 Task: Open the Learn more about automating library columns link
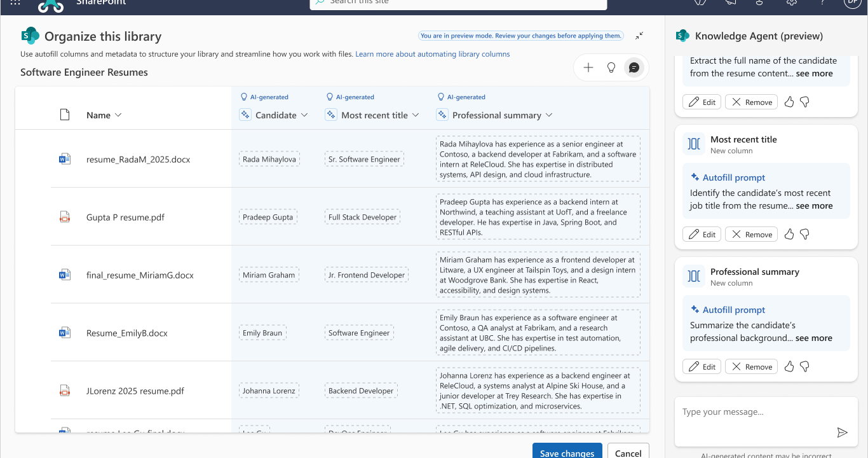[433, 54]
